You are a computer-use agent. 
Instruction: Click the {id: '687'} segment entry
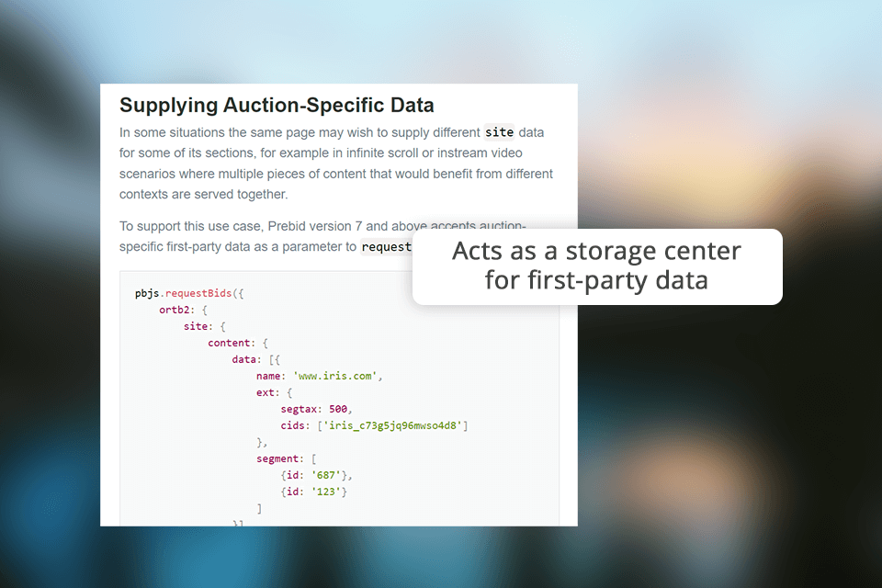click(x=316, y=475)
